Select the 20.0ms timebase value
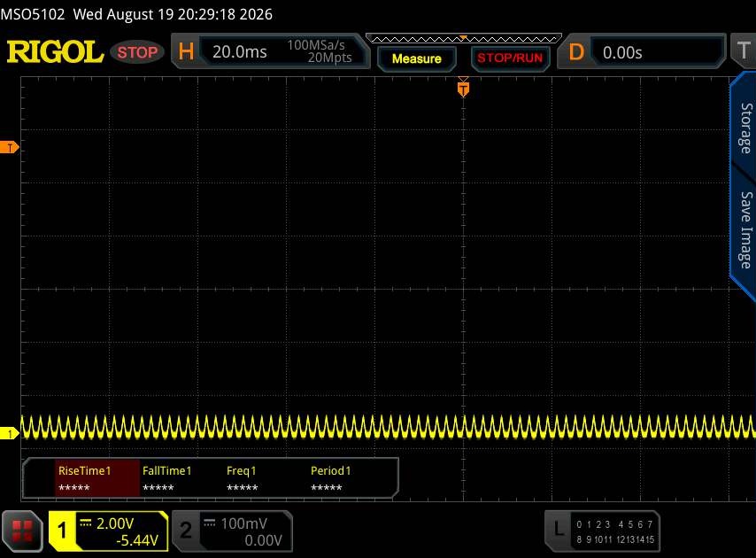This screenshot has height=558, width=756. click(x=240, y=51)
